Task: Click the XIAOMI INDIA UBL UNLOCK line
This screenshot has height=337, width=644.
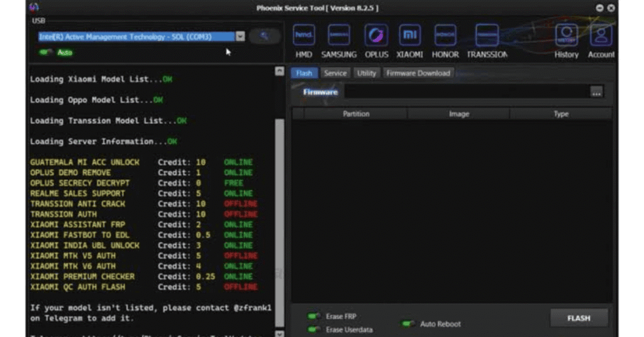Action: pyautogui.click(x=142, y=245)
